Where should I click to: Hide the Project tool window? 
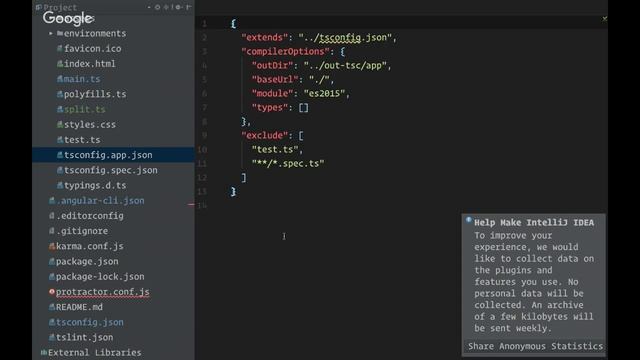[188, 7]
